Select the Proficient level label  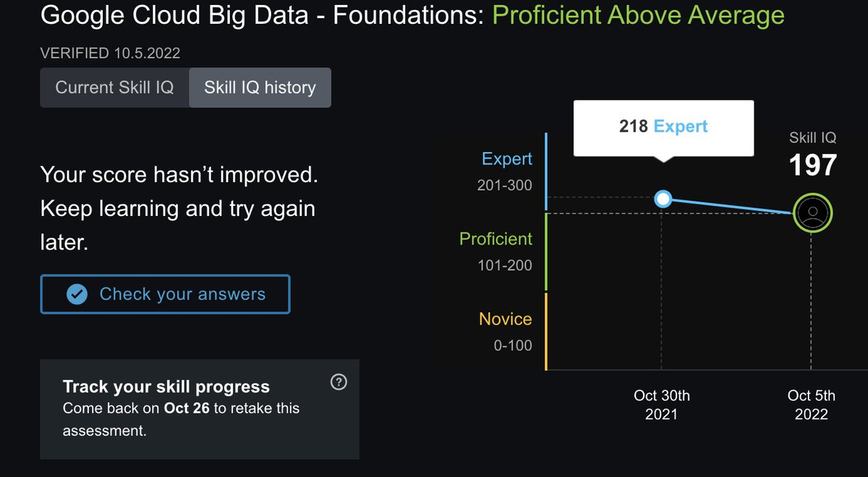(x=495, y=239)
